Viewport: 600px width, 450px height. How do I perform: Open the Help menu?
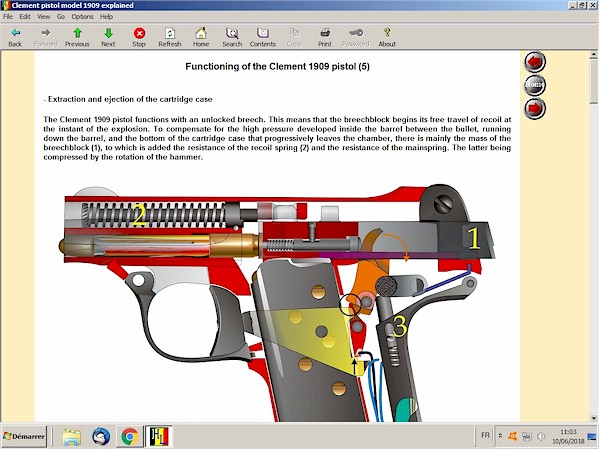click(106, 16)
